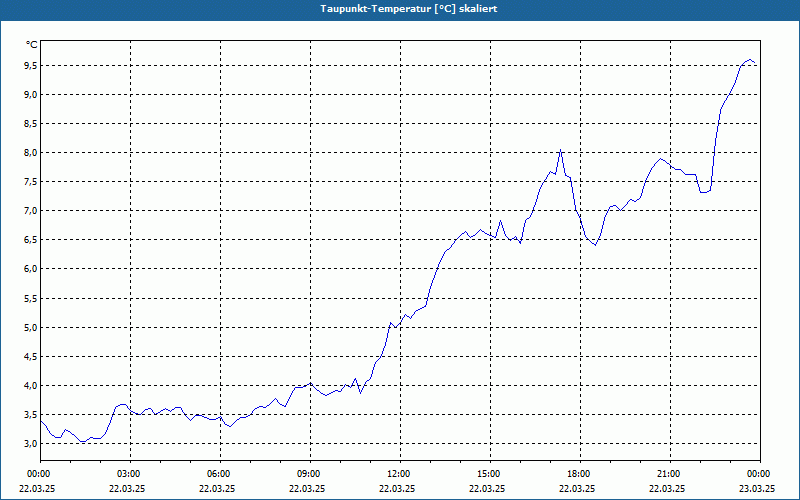Select the '6,5' y-axis label
This screenshot has height=500, width=800.
31,240
